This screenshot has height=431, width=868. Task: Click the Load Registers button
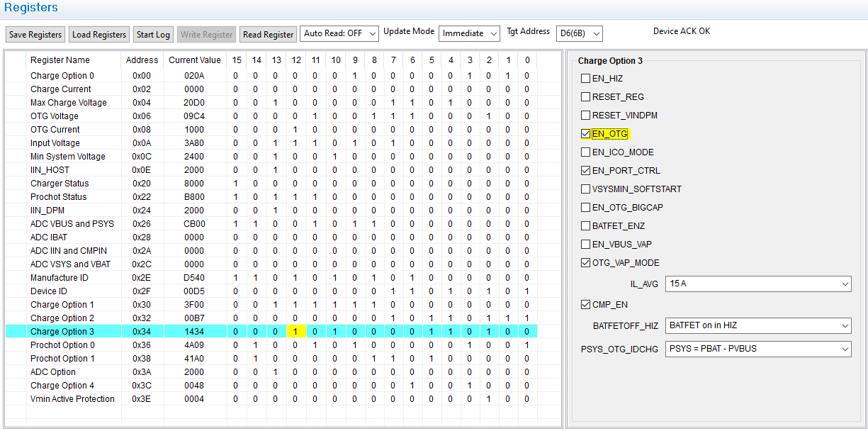click(x=98, y=33)
